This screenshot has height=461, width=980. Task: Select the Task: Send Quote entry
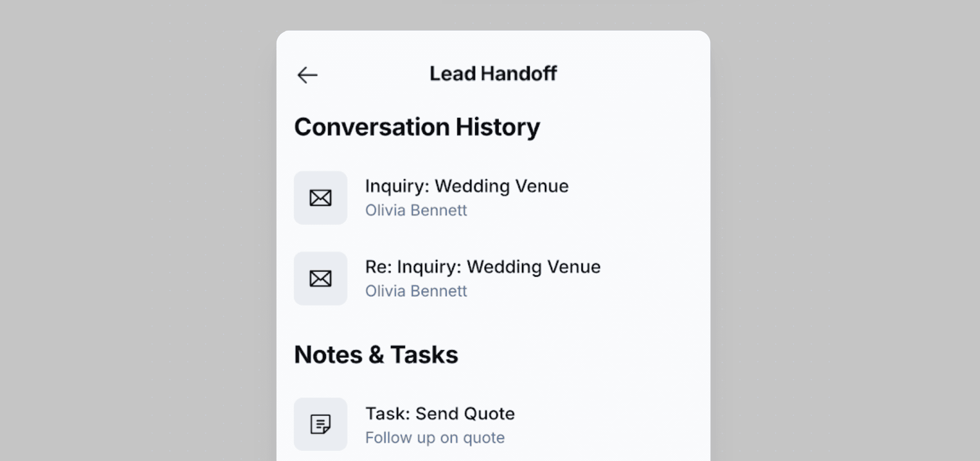tap(440, 413)
